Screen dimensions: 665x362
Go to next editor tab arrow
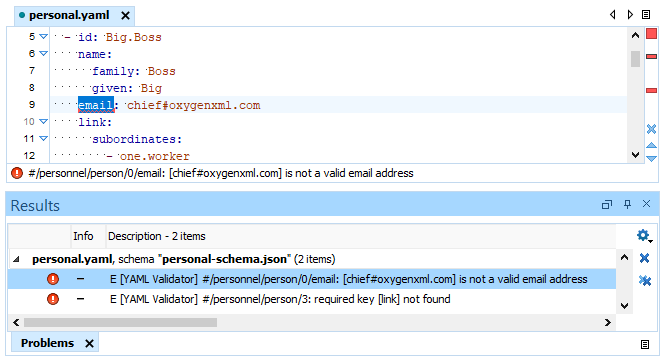[x=630, y=15]
